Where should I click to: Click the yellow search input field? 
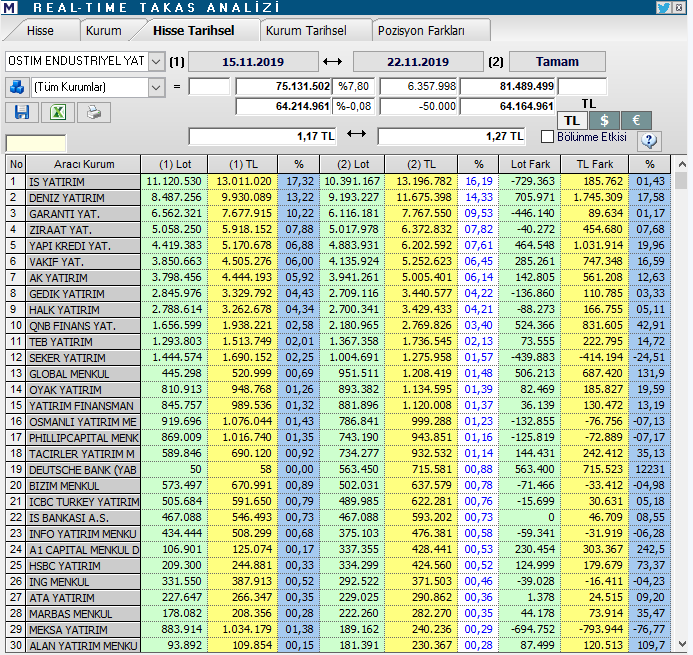click(x=36, y=144)
